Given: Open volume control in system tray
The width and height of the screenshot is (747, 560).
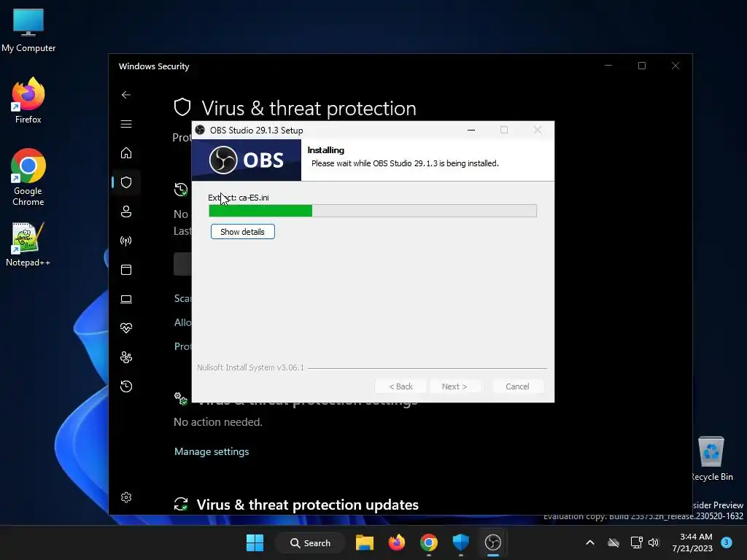Looking at the screenshot, I should pyautogui.click(x=653, y=542).
